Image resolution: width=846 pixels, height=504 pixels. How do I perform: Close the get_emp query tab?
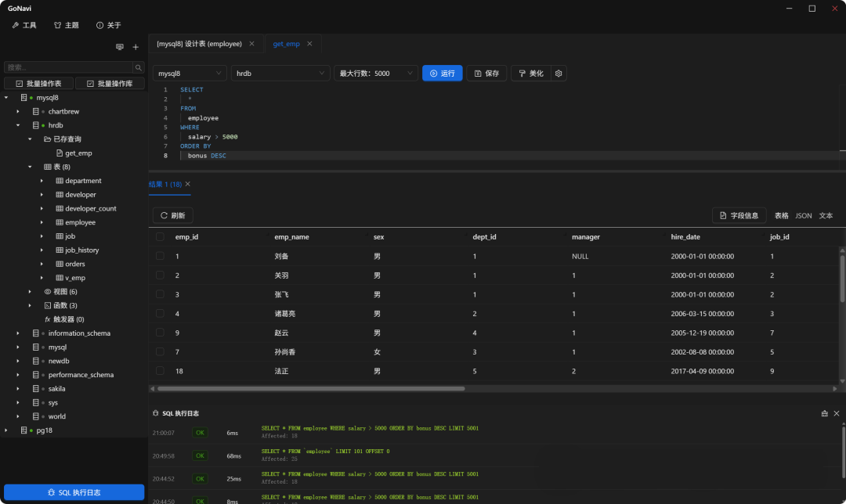click(309, 44)
